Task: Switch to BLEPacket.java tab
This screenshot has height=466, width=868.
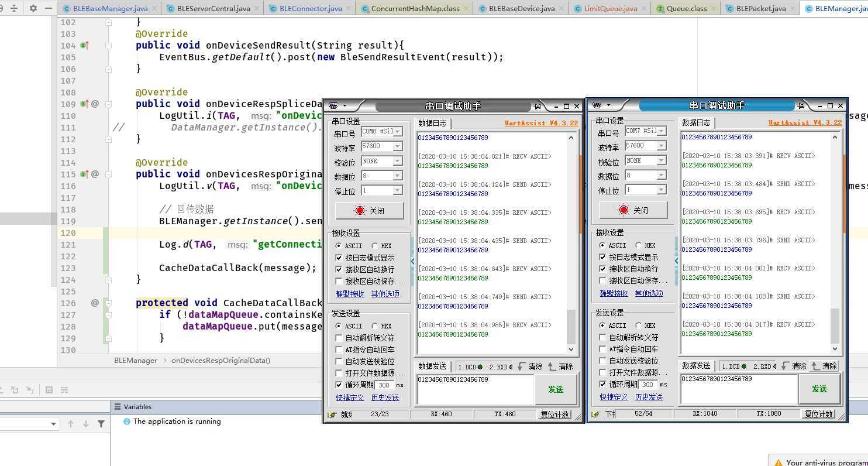Action: coord(760,9)
